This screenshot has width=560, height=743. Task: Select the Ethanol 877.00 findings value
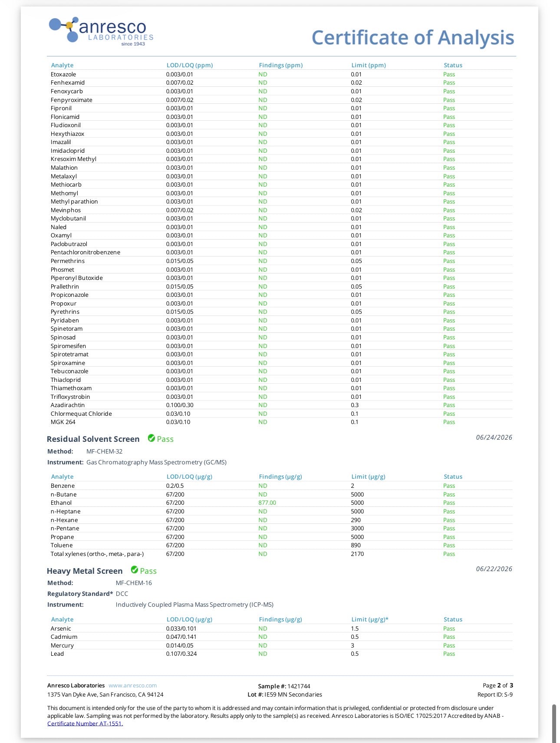267,503
